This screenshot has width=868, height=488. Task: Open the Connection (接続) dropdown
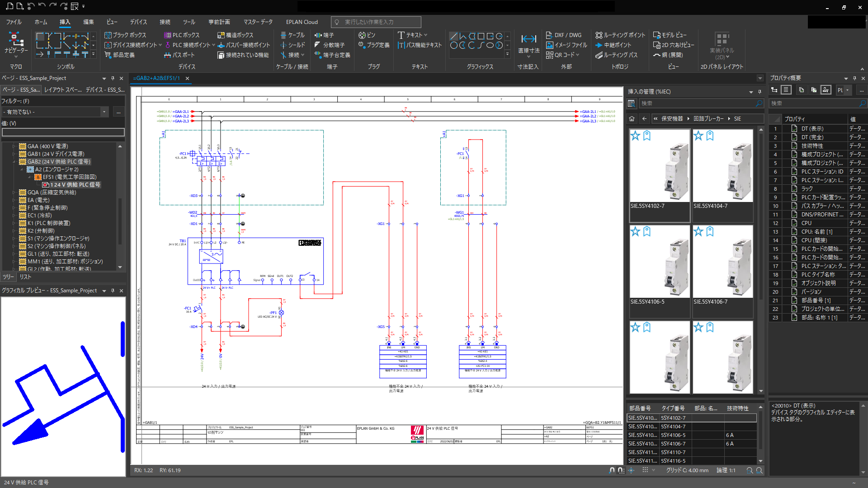point(302,55)
